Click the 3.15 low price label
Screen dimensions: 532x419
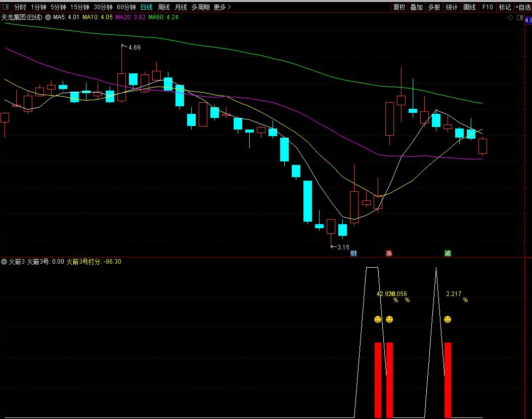(x=343, y=247)
